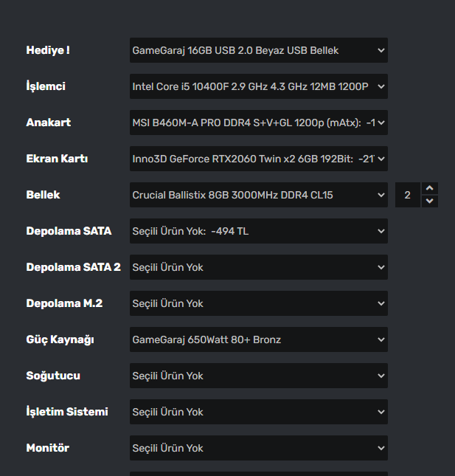
Task: Open the İşletim Sistemi dropdown
Action: (x=258, y=412)
